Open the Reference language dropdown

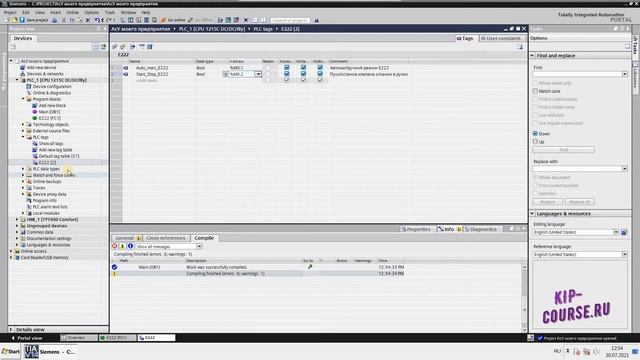pos(624,254)
